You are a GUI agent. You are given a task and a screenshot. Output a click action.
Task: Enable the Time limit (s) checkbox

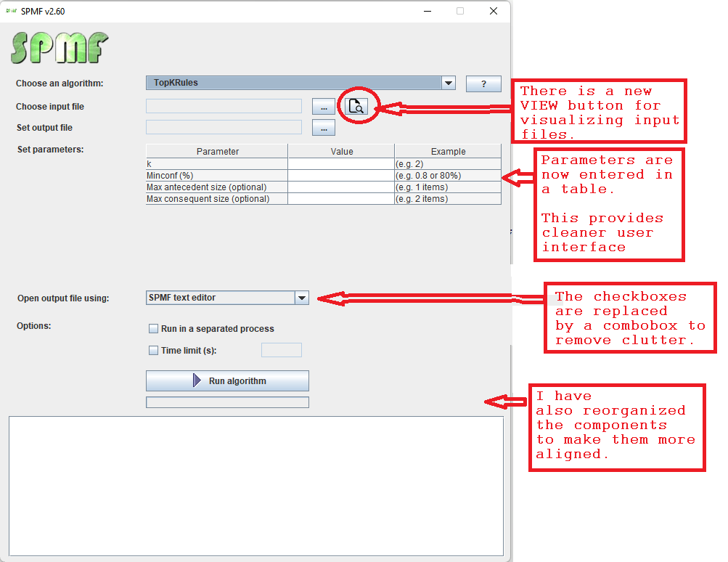pos(153,351)
